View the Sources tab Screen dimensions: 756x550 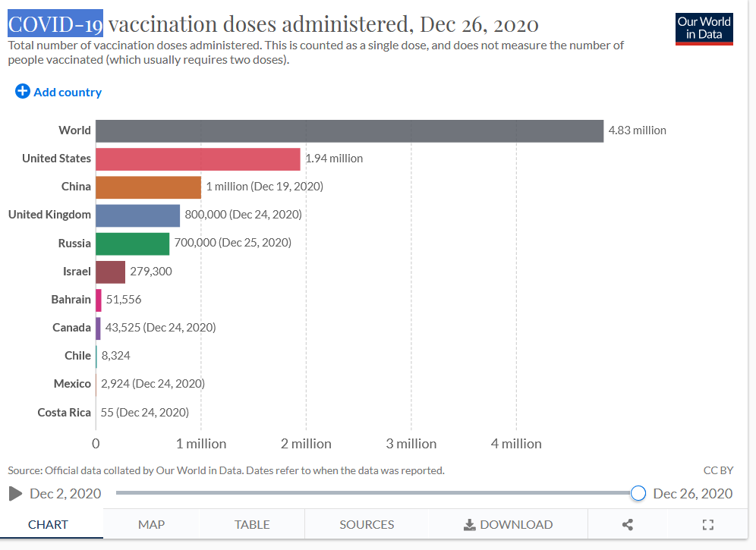tap(367, 524)
